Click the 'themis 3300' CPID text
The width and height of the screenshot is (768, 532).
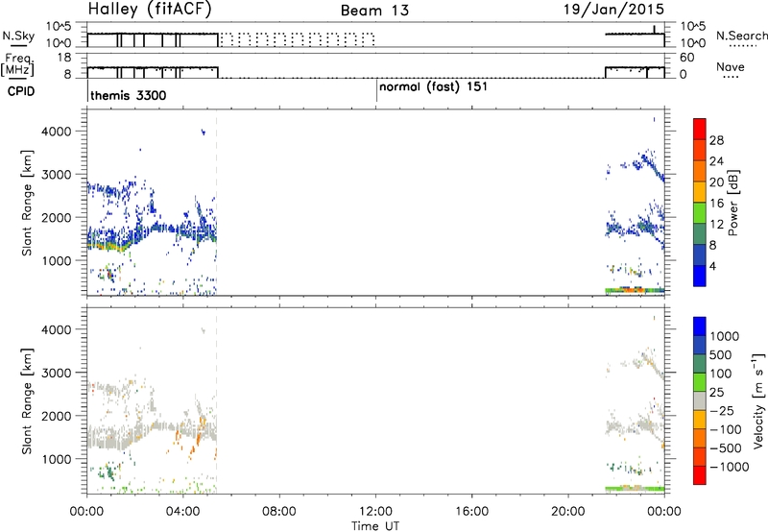point(129,95)
